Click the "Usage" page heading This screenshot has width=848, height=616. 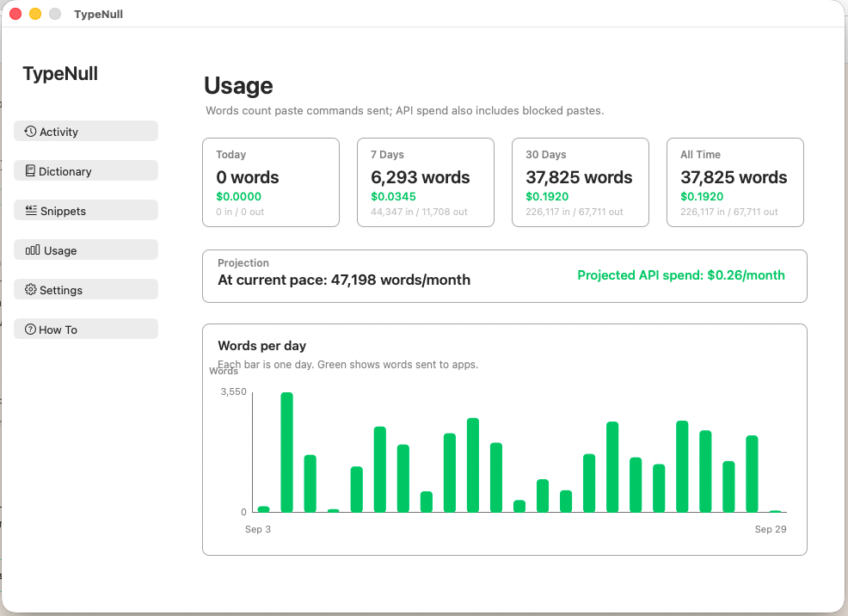(238, 85)
